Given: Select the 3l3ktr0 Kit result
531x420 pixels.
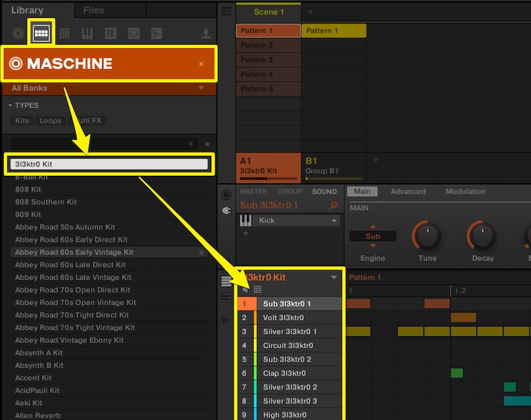Looking at the screenshot, I should coord(109,164).
